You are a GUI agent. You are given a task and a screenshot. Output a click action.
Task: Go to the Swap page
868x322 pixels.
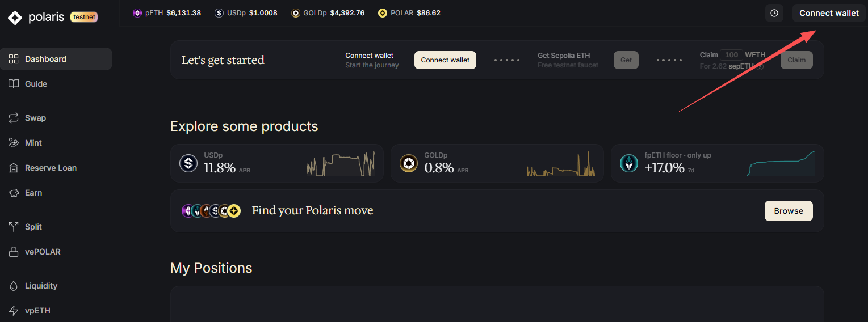point(56,118)
